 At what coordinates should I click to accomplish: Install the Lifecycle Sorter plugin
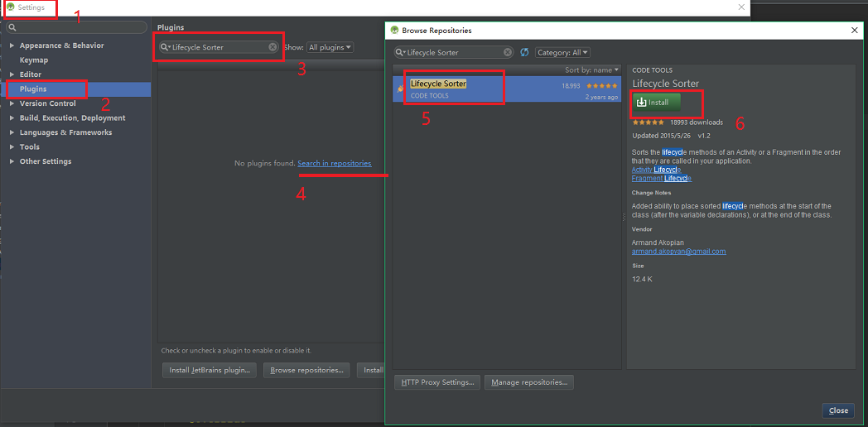(x=657, y=103)
